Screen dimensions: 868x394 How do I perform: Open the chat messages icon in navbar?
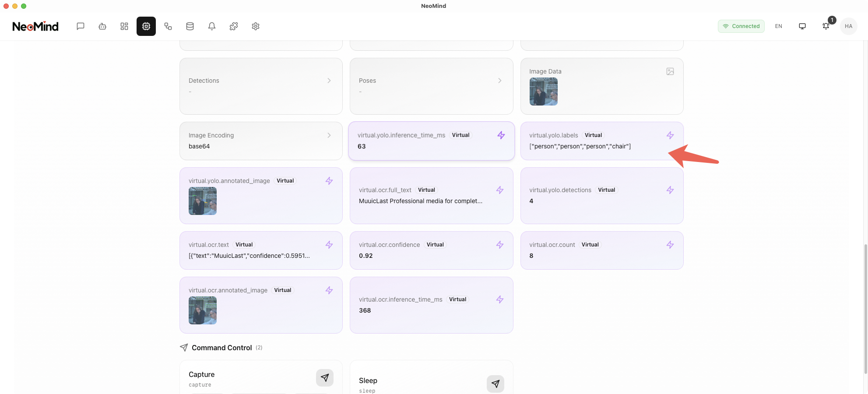point(81,26)
